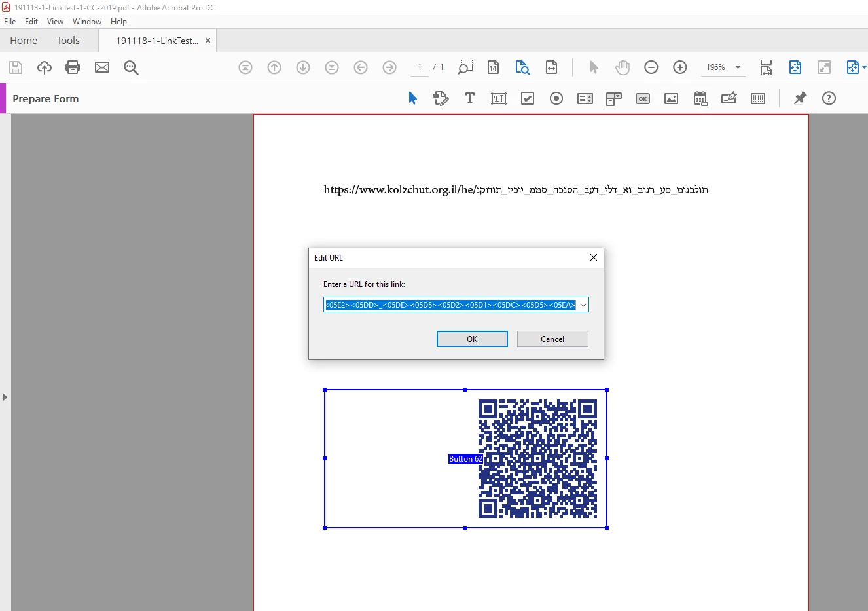Screen dimensions: 868x611
Task: Add a list box field tool
Action: pyautogui.click(x=585, y=98)
